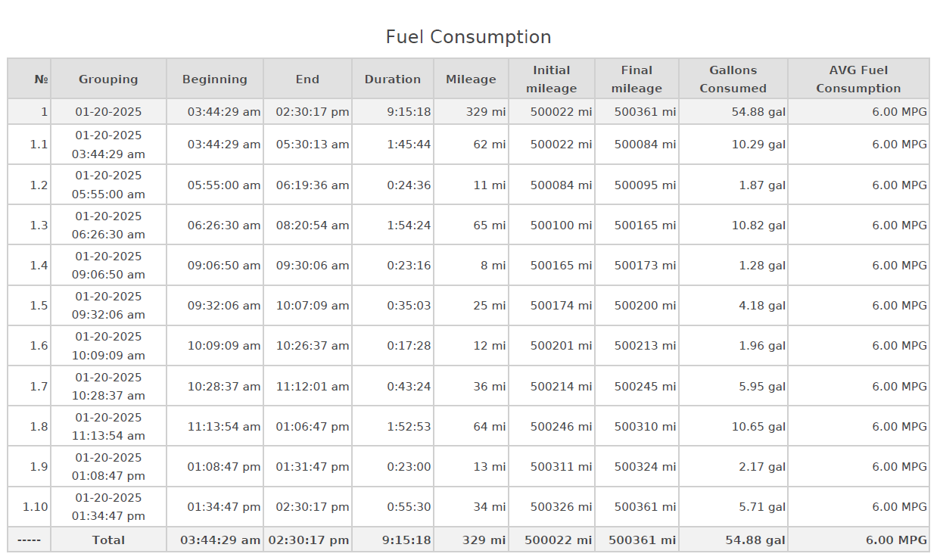Click duration value 0:35:03

pos(409,306)
